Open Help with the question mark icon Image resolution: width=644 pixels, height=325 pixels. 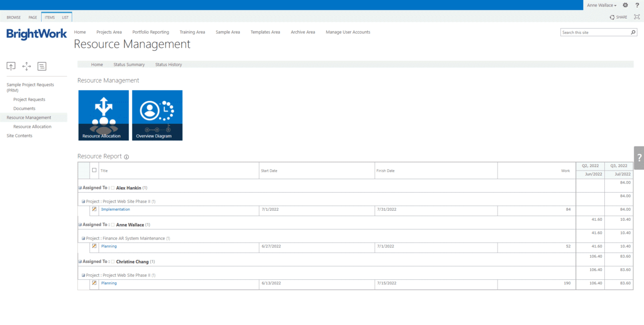[x=637, y=5]
